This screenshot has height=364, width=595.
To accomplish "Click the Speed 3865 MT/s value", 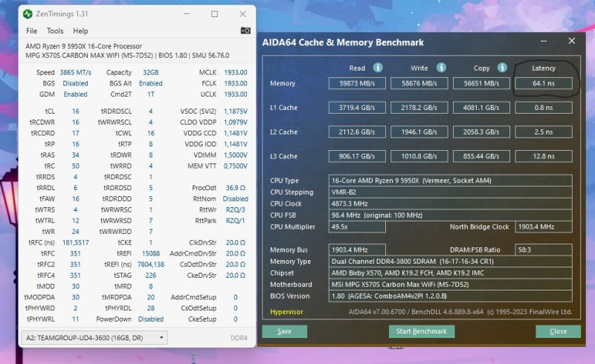I will point(76,72).
